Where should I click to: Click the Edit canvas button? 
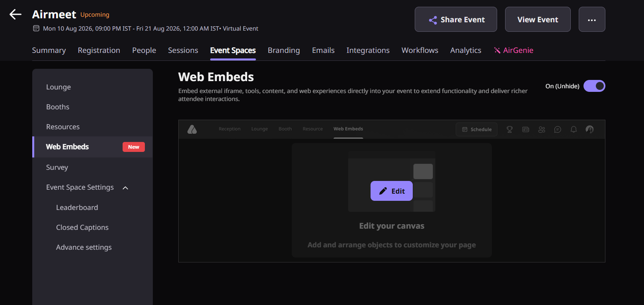coord(392,191)
